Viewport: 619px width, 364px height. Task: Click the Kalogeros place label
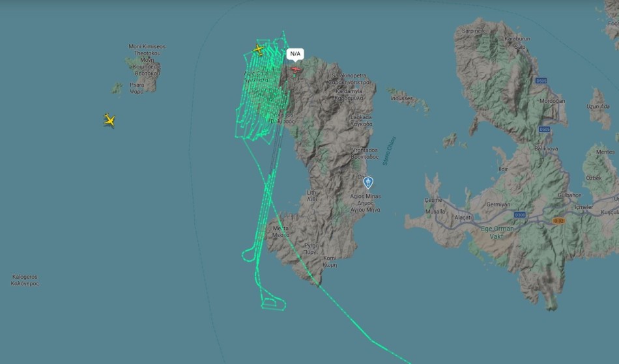25,280
